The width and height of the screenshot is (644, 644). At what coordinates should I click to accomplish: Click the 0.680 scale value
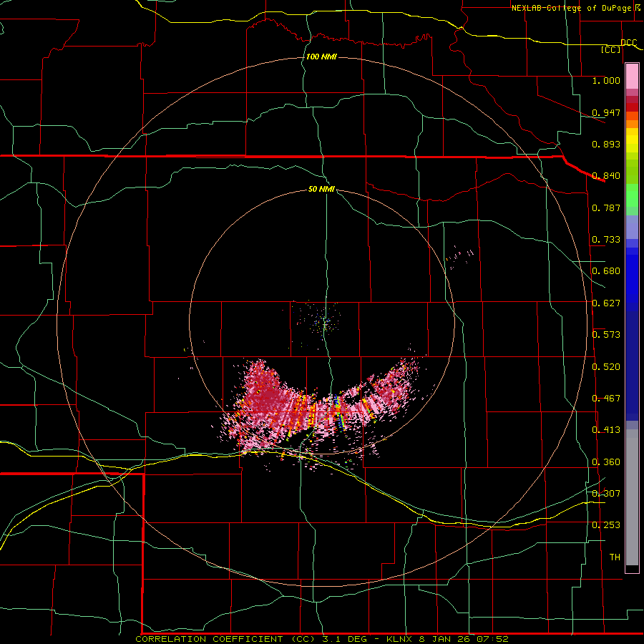click(606, 271)
